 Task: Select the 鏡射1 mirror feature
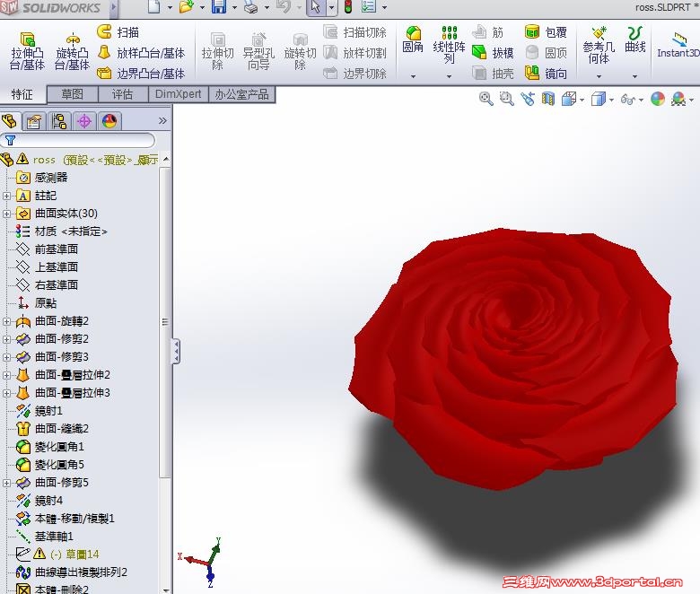(39, 411)
